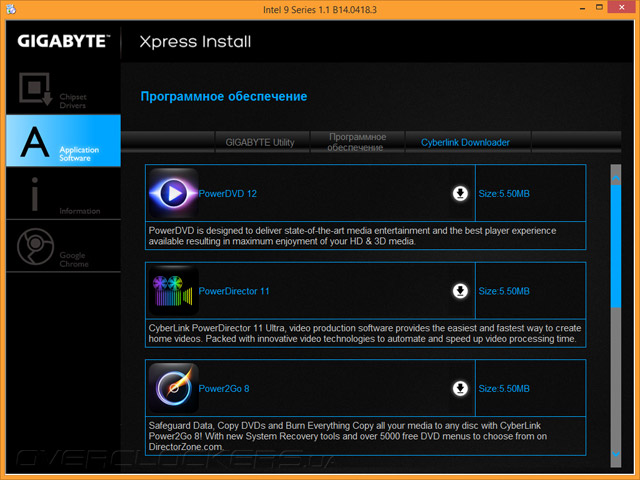Click the scrollbar down arrow
Screen dimensions: 640x480
(x=616, y=454)
